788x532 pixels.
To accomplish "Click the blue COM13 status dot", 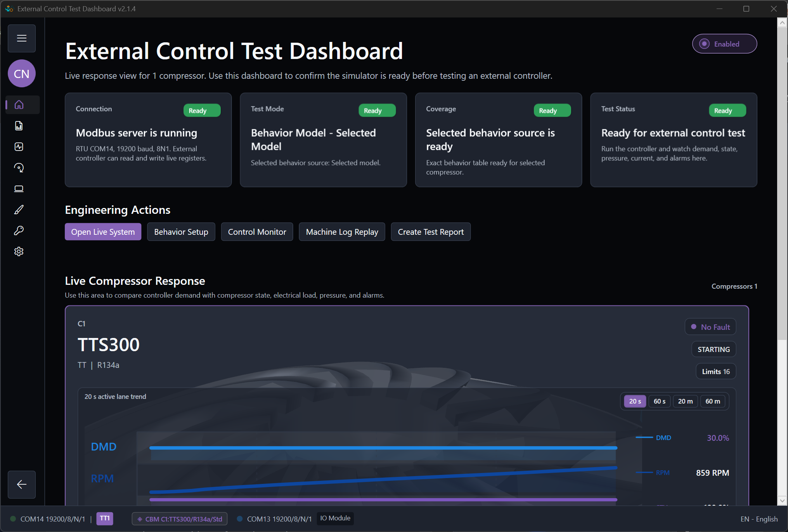I will click(240, 519).
